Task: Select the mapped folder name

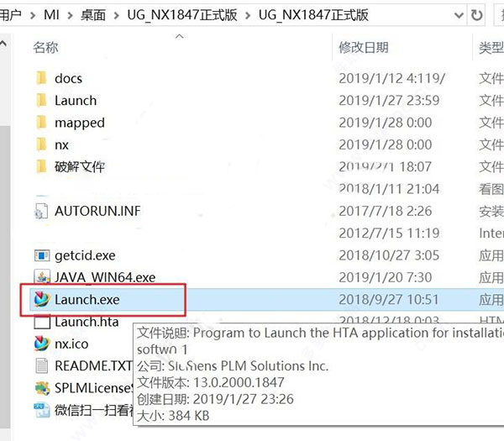Action: pyautogui.click(x=80, y=123)
